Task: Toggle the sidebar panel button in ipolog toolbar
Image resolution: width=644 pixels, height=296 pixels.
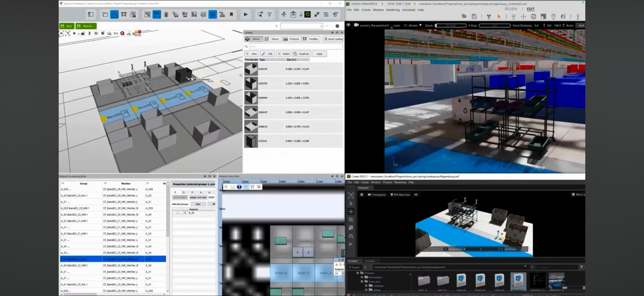Action: [x=90, y=14]
